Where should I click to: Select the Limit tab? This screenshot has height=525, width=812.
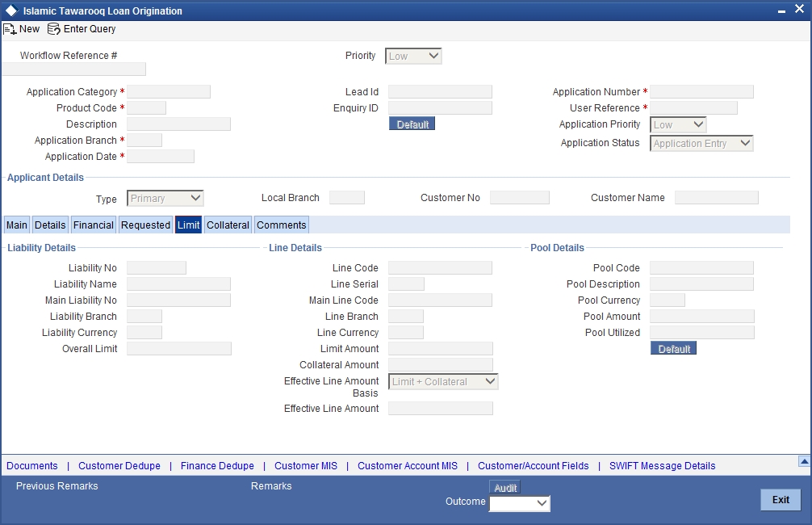(x=189, y=225)
